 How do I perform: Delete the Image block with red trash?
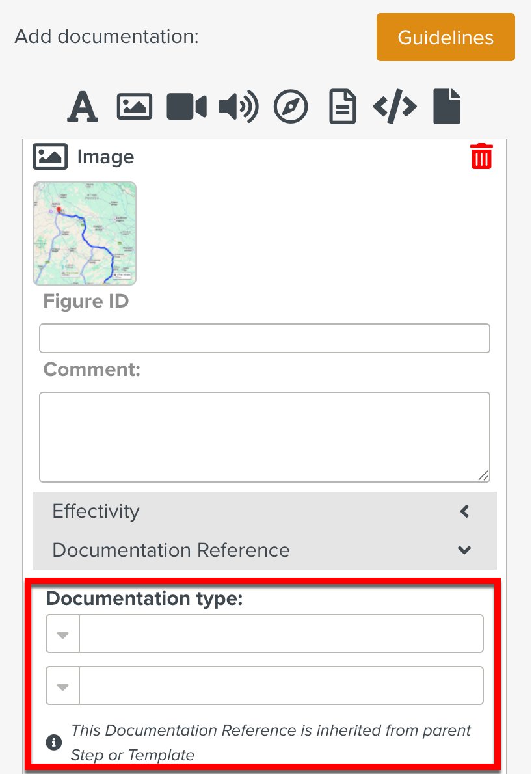click(x=481, y=157)
